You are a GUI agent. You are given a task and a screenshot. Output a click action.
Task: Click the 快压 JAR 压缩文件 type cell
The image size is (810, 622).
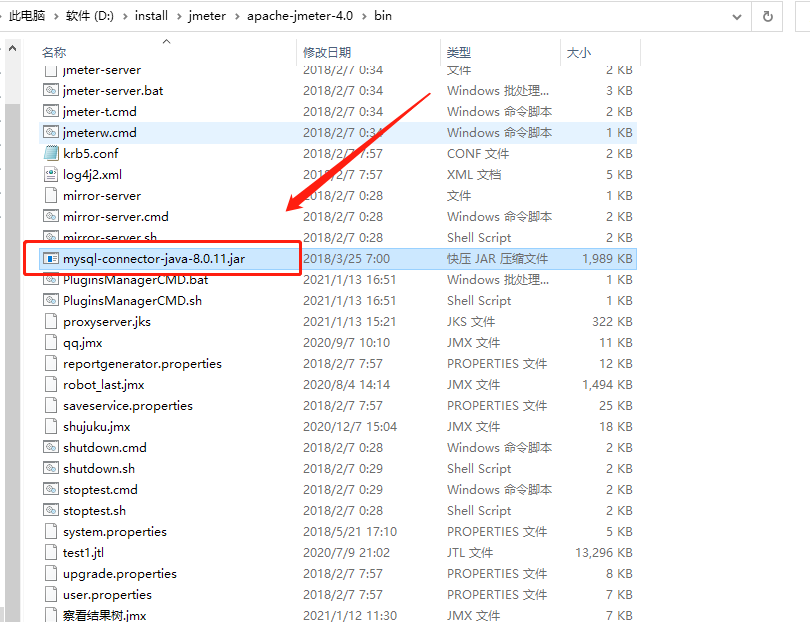(x=497, y=259)
